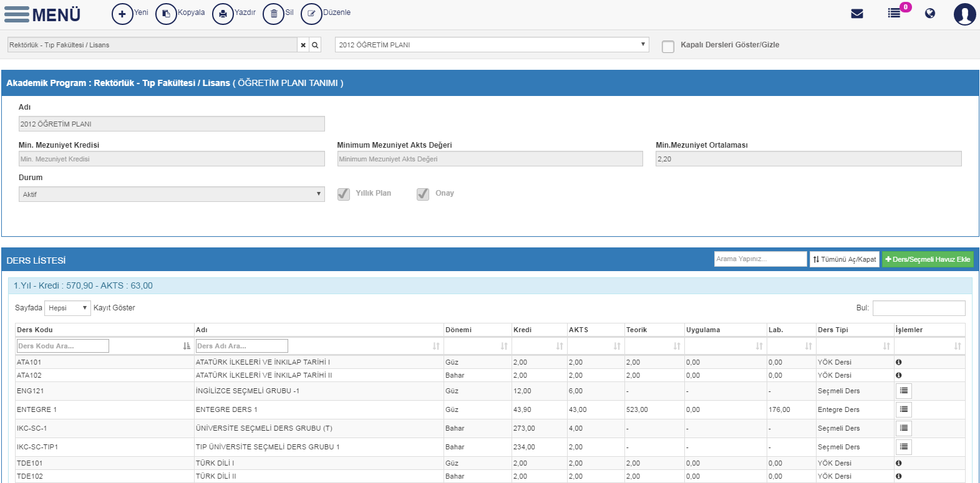Open the Durum Aktif dropdown

[x=172, y=194]
